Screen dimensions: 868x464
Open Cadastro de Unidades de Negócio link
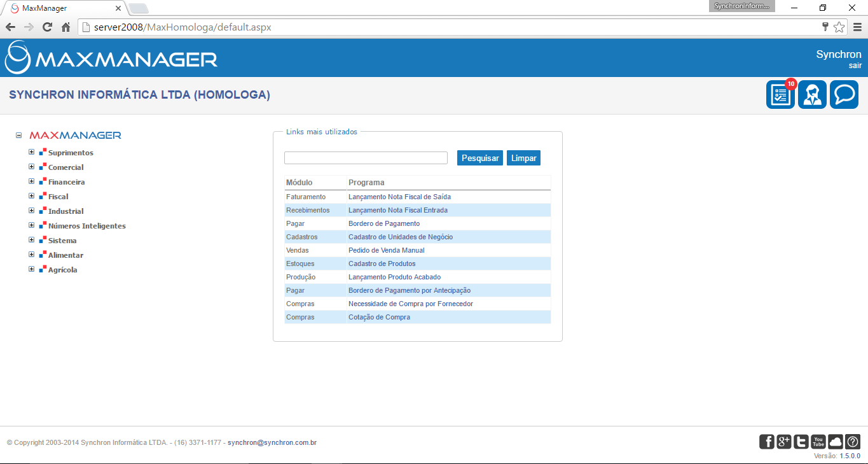click(401, 237)
